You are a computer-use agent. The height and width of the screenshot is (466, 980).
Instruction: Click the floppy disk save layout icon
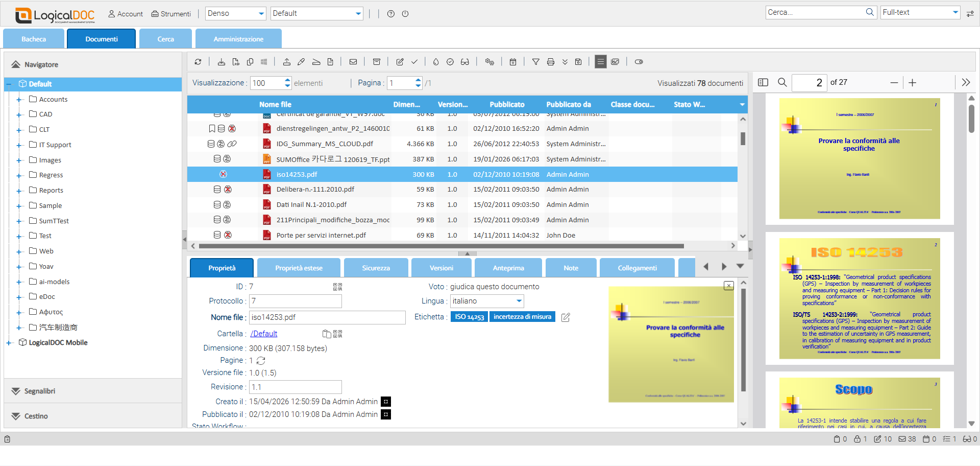point(578,62)
